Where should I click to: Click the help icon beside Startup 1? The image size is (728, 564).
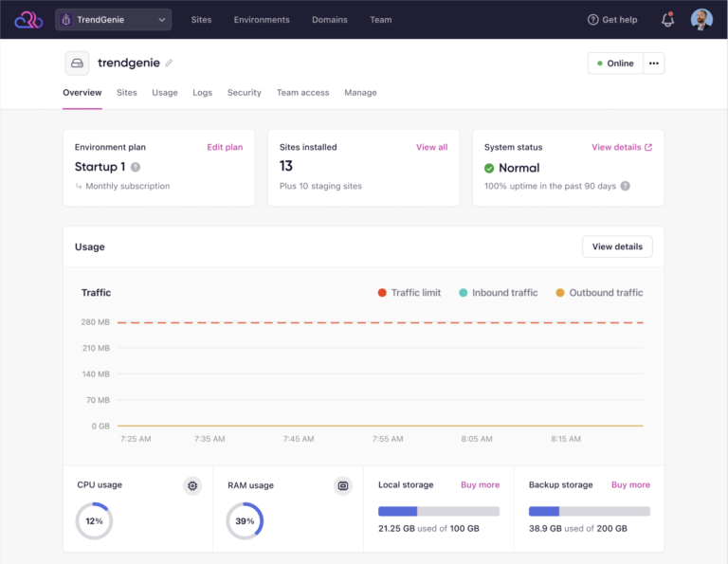click(x=136, y=167)
